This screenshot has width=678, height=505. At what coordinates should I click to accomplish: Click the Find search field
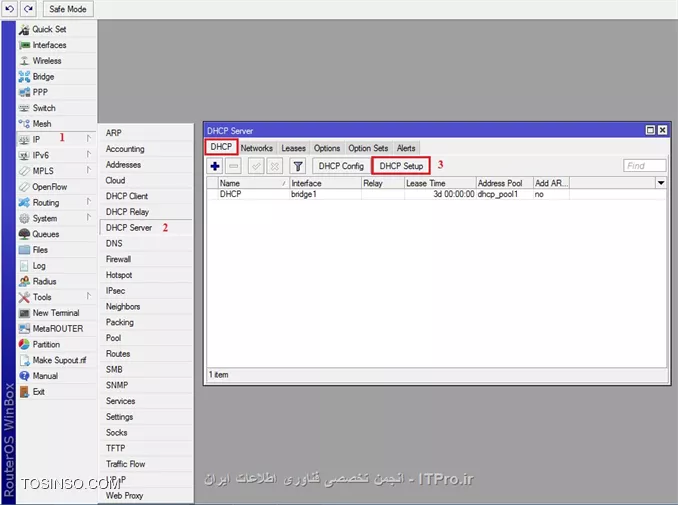pyautogui.click(x=644, y=166)
